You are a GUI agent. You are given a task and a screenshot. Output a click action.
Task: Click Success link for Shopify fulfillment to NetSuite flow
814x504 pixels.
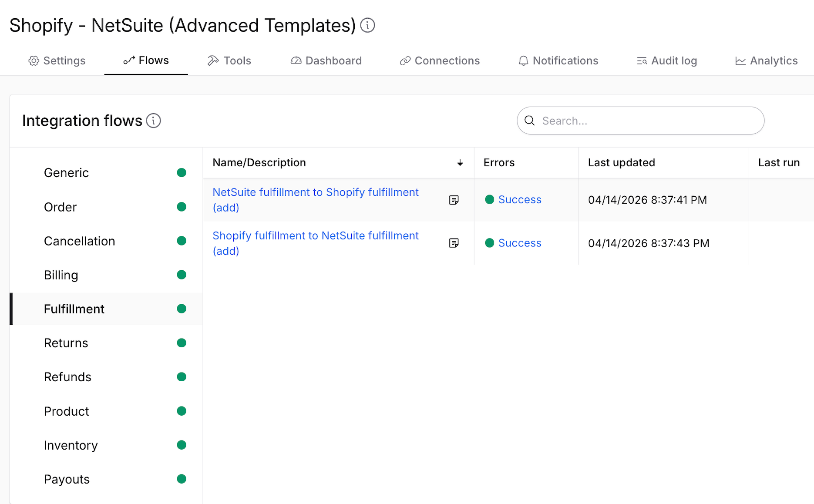[520, 243]
